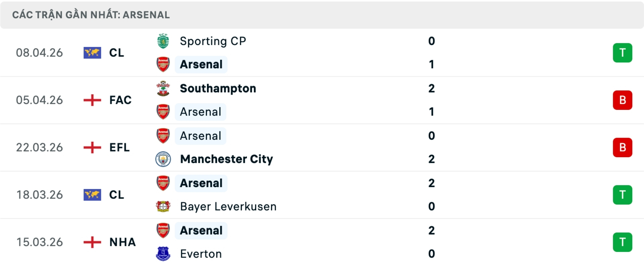Open the Bayer Leverkusen team link
This screenshot has width=644, height=266.
click(x=228, y=206)
